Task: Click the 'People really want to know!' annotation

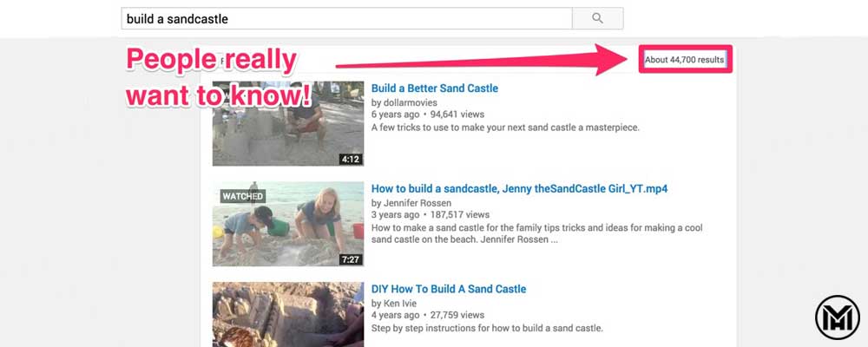Action: tap(217, 78)
